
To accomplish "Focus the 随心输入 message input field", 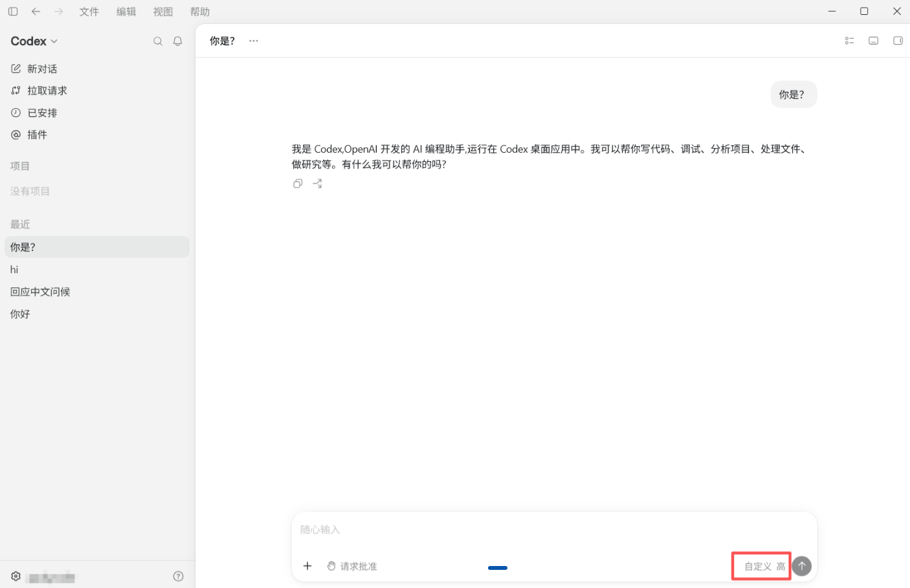I will 554,530.
